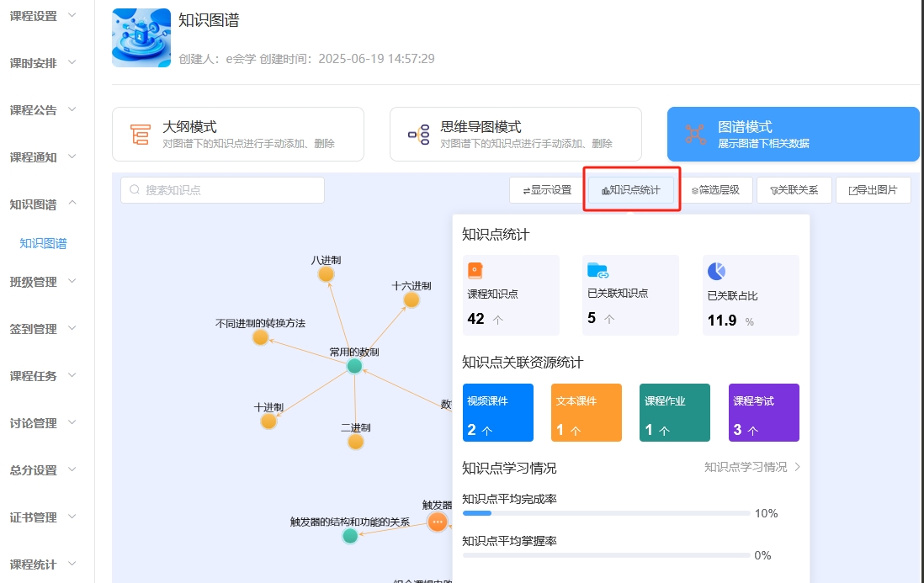Screen dimensions: 924x583
Task: Open the 知识点学习情况 details link
Action: point(751,467)
